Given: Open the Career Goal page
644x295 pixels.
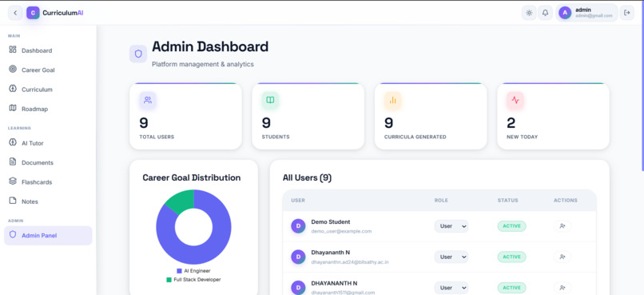Looking at the screenshot, I should (48, 70).
